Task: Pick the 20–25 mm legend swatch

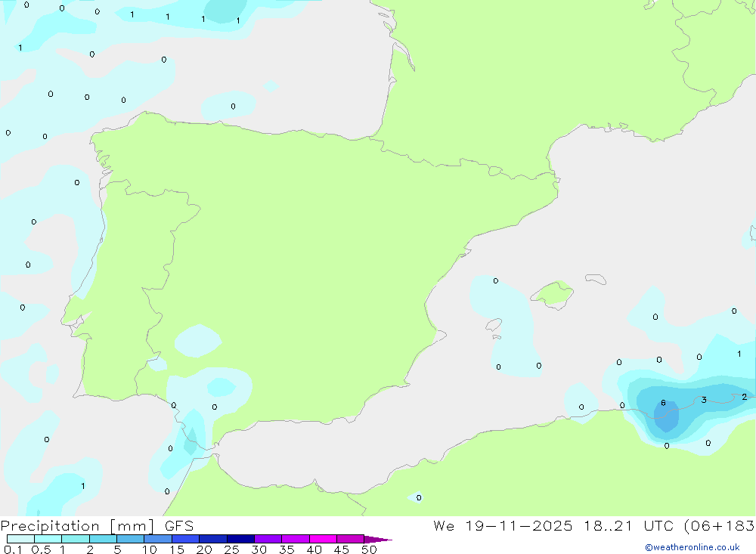Action: [x=213, y=539]
